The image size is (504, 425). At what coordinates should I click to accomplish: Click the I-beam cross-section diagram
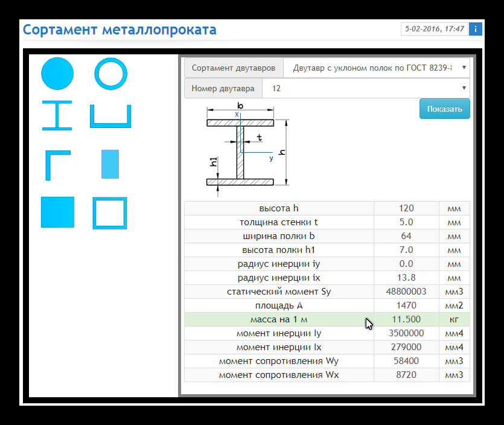tap(247, 150)
